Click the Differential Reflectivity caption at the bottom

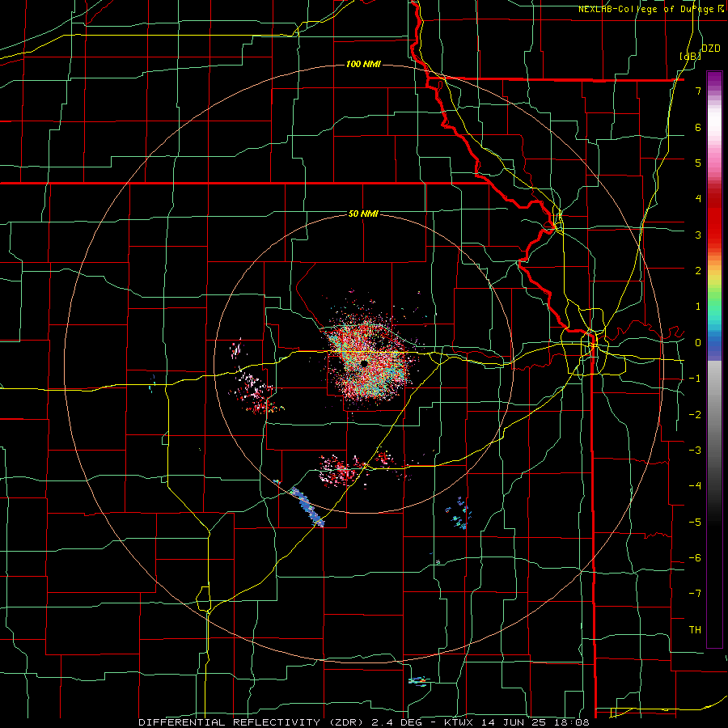point(363,722)
